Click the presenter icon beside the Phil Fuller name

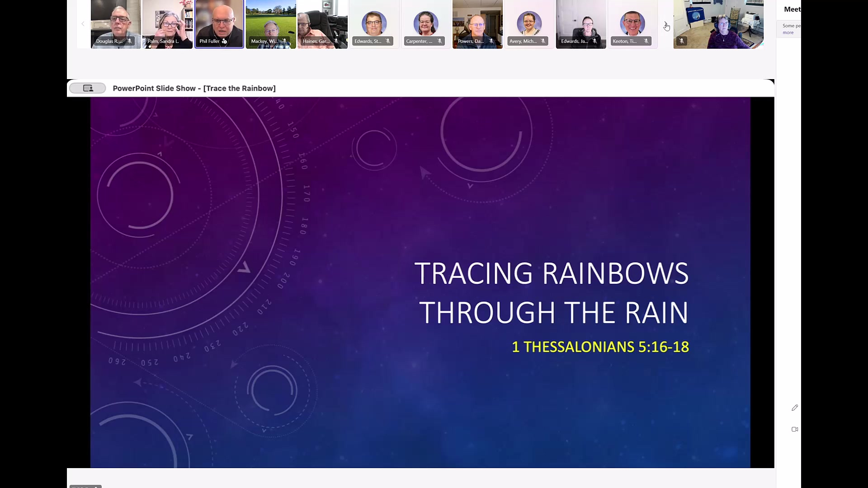(x=225, y=41)
